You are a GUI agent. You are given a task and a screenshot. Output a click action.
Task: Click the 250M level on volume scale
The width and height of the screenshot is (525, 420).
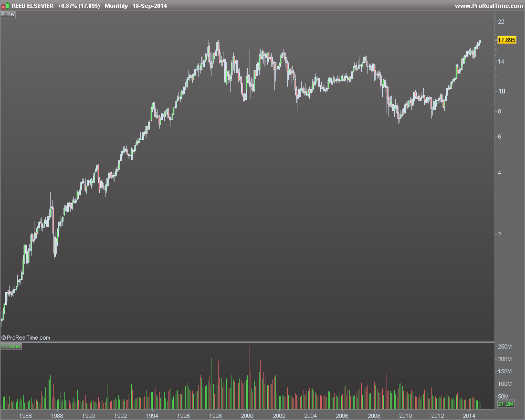(x=505, y=346)
